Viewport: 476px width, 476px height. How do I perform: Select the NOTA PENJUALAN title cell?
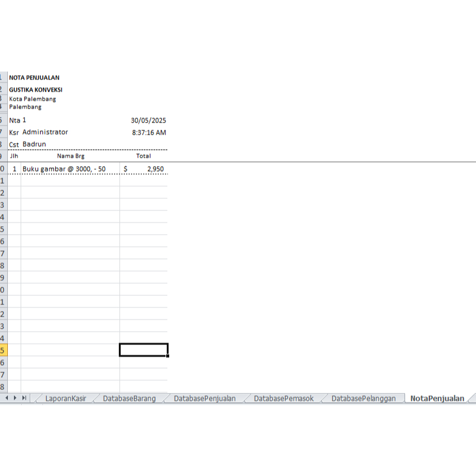pos(35,78)
